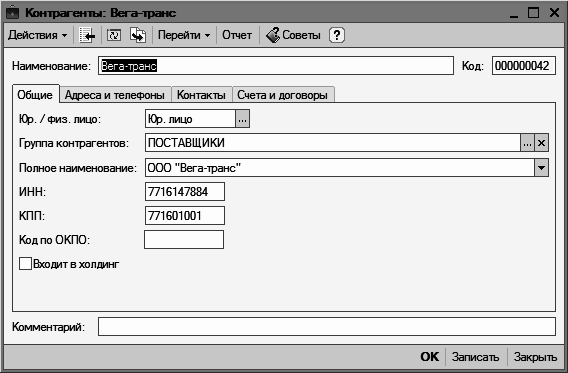The height and width of the screenshot is (373, 568).
Task: Open the Счета и договоры tab
Action: (283, 95)
